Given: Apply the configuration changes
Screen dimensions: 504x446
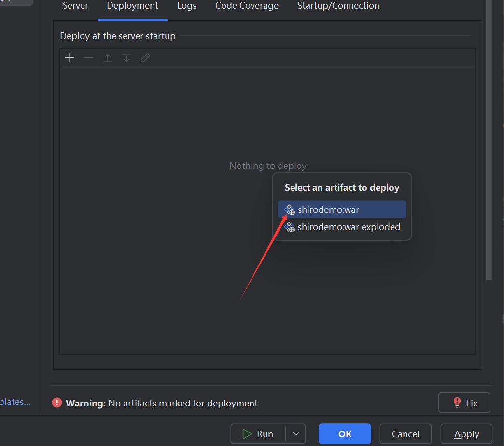Looking at the screenshot, I should 466,434.
